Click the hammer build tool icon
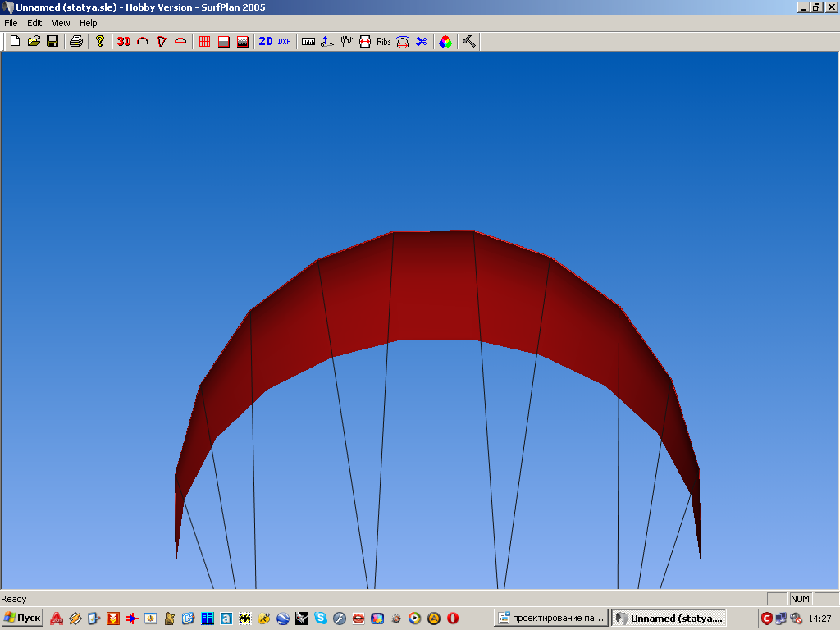This screenshot has width=840, height=630. pos(469,41)
